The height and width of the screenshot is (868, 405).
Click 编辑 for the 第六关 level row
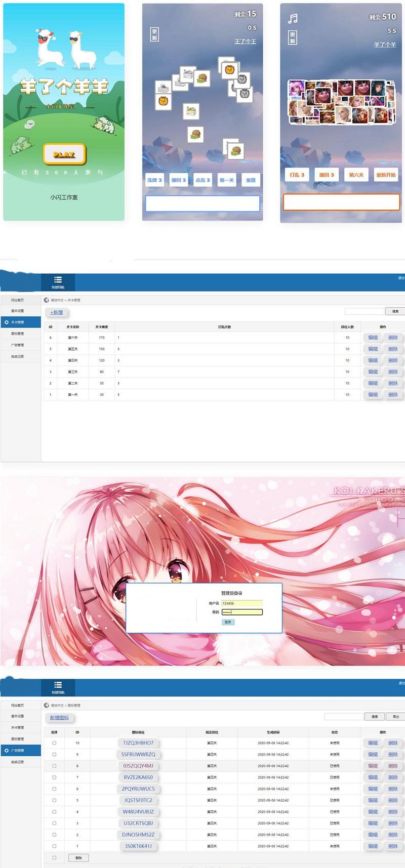(373, 338)
